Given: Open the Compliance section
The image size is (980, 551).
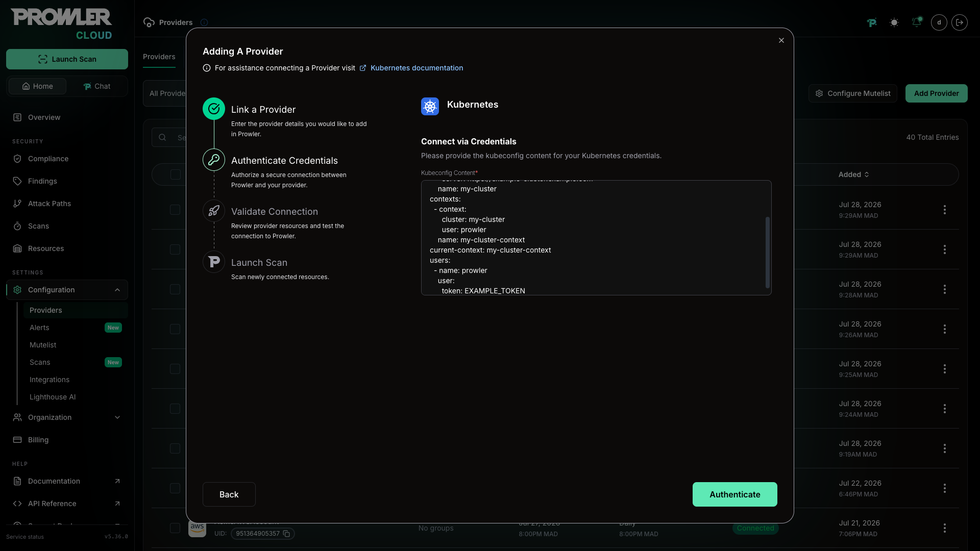Looking at the screenshot, I should (x=48, y=159).
